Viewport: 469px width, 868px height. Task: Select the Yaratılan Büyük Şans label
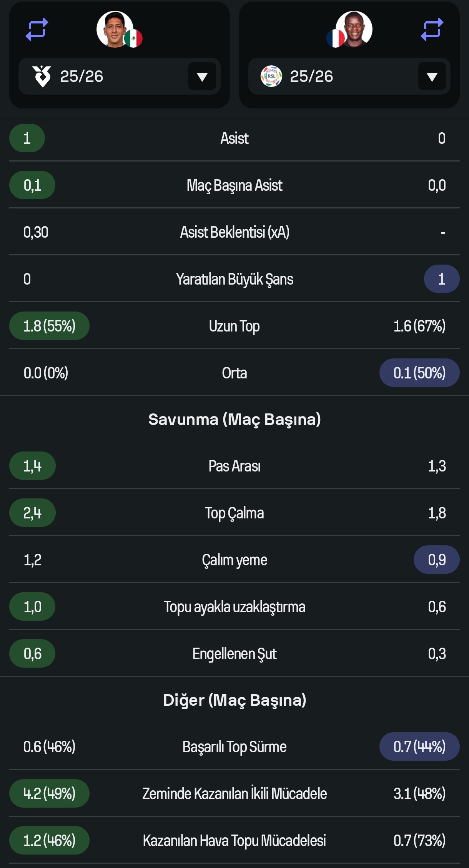[234, 279]
